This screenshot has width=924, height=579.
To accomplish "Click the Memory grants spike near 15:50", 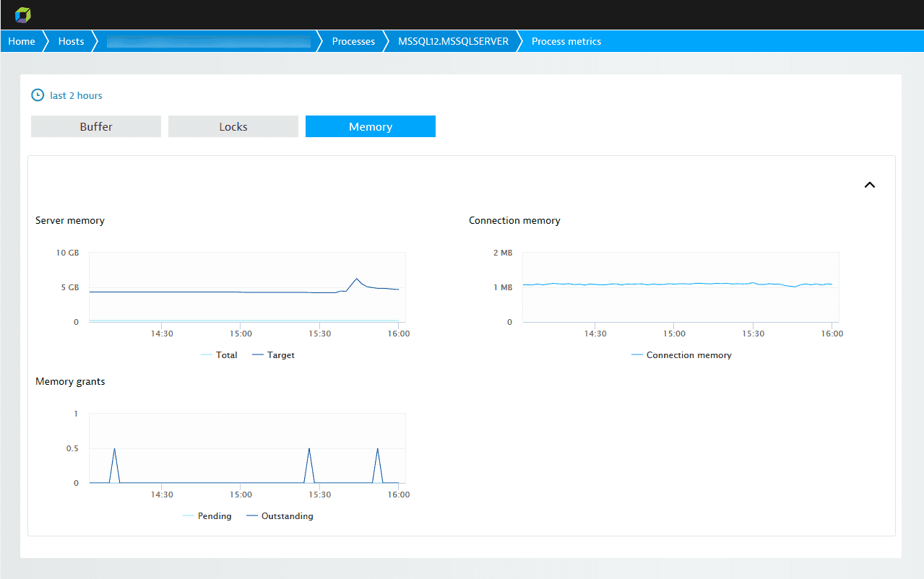I will pyautogui.click(x=378, y=448).
